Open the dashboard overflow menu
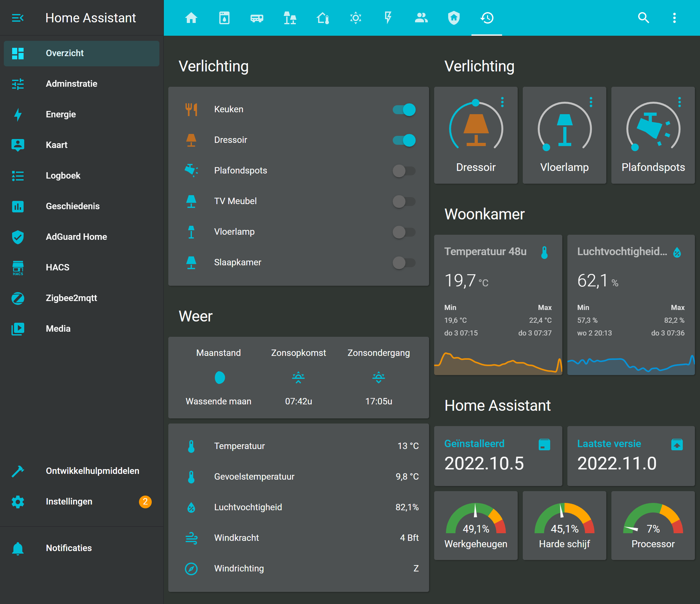 point(674,18)
